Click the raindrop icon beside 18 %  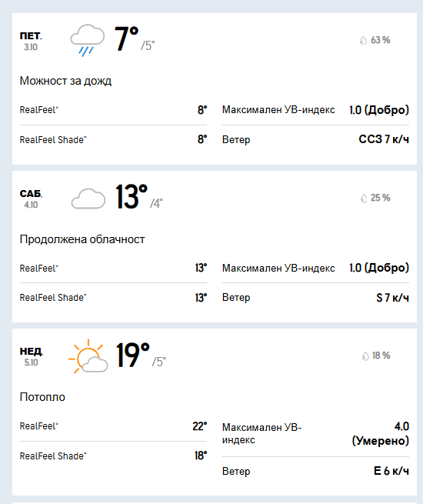[x=365, y=356]
